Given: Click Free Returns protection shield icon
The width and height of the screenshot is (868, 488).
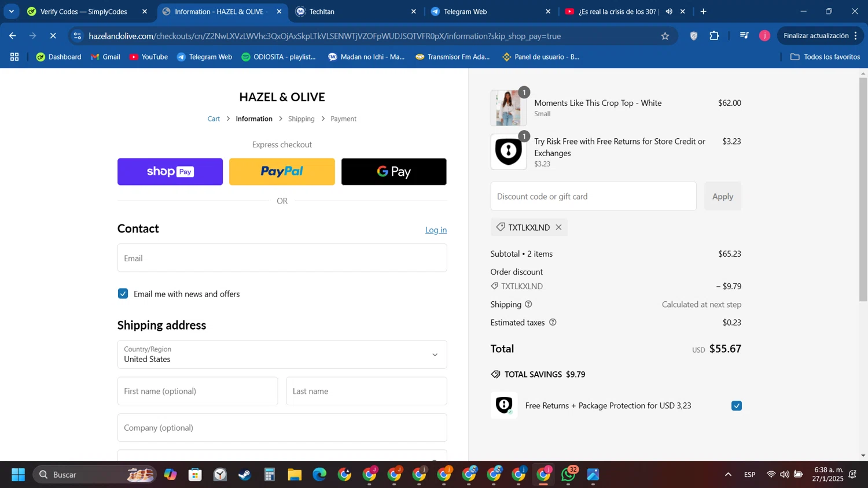Looking at the screenshot, I should 504,405.
